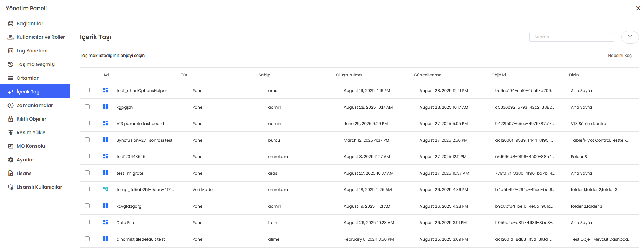This screenshot has height=251, width=644.
Task: Open the MQ Konsolu page
Action: (x=31, y=146)
